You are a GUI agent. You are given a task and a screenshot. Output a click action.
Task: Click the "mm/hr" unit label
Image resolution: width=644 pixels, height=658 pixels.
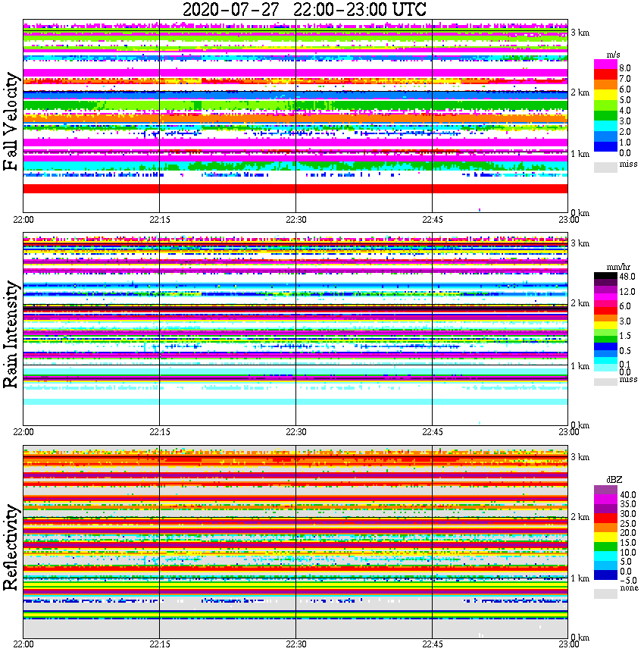618,268
